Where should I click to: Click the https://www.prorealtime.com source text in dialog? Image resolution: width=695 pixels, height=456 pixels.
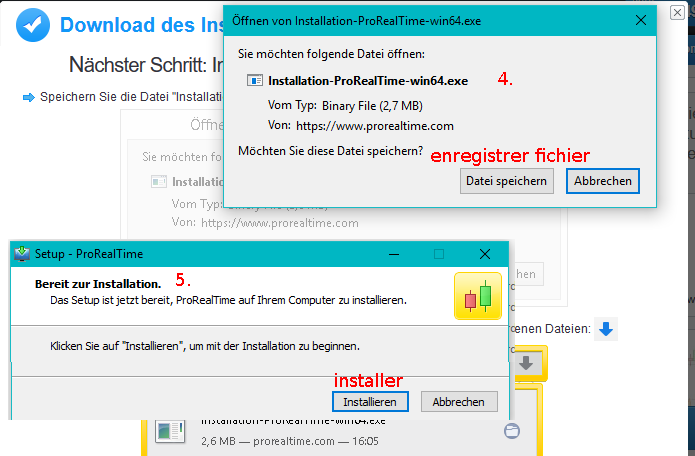[375, 126]
